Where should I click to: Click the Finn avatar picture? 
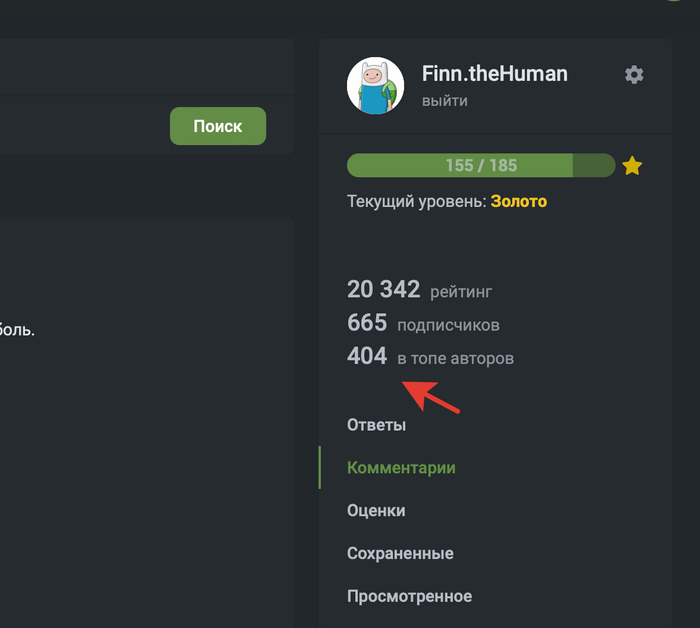tap(375, 86)
